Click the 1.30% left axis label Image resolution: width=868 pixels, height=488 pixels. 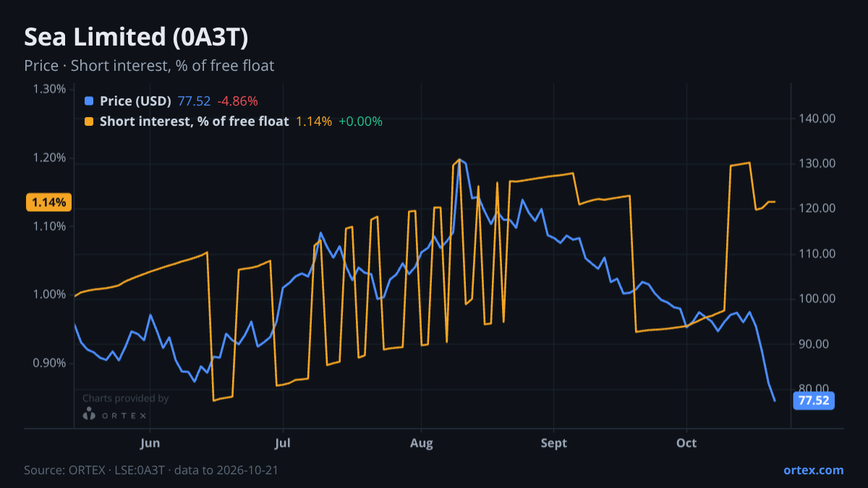[50, 90]
